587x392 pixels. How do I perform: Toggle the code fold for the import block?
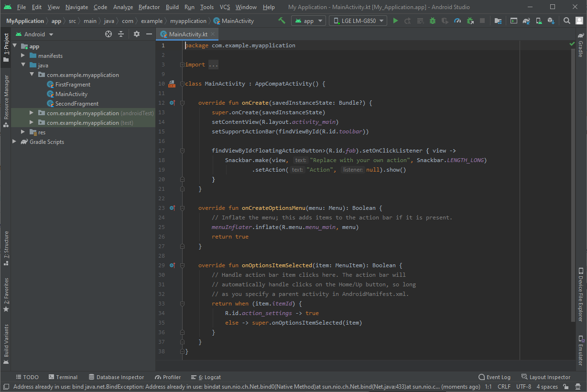pos(182,65)
